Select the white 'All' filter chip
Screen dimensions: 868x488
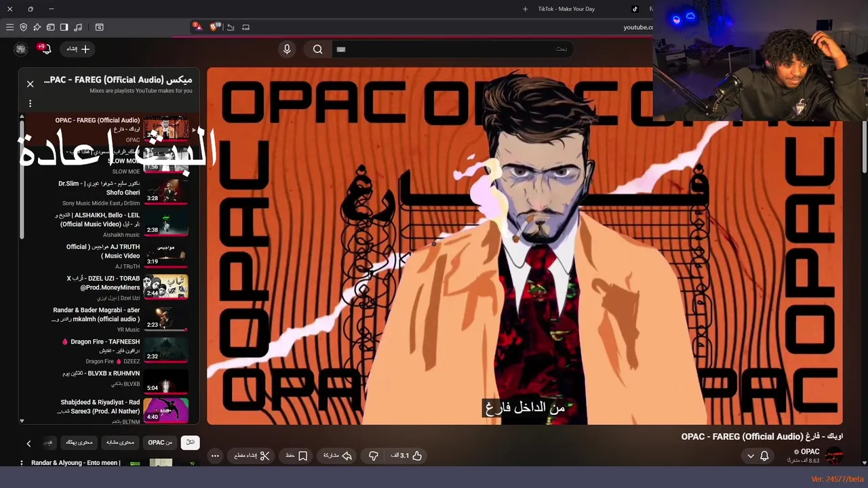(191, 443)
